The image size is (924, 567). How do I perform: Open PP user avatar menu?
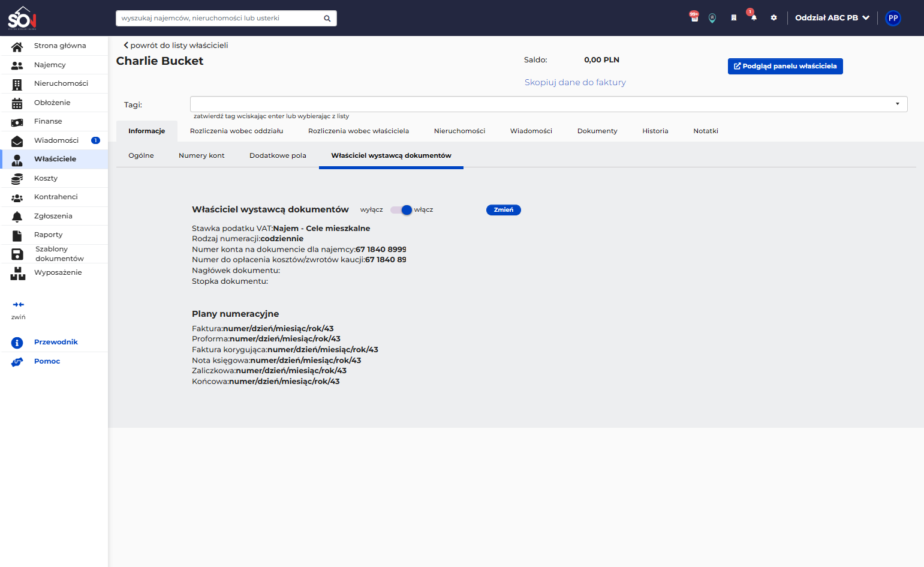(893, 18)
